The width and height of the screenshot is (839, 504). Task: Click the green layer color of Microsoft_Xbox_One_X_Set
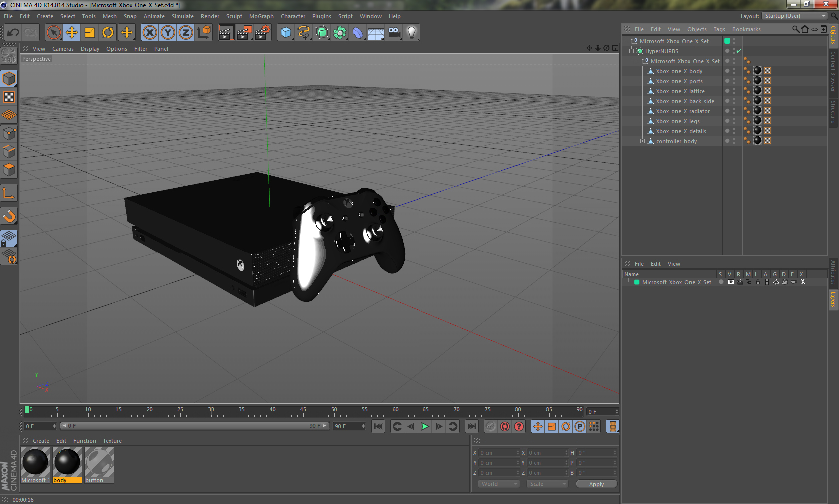(x=637, y=282)
